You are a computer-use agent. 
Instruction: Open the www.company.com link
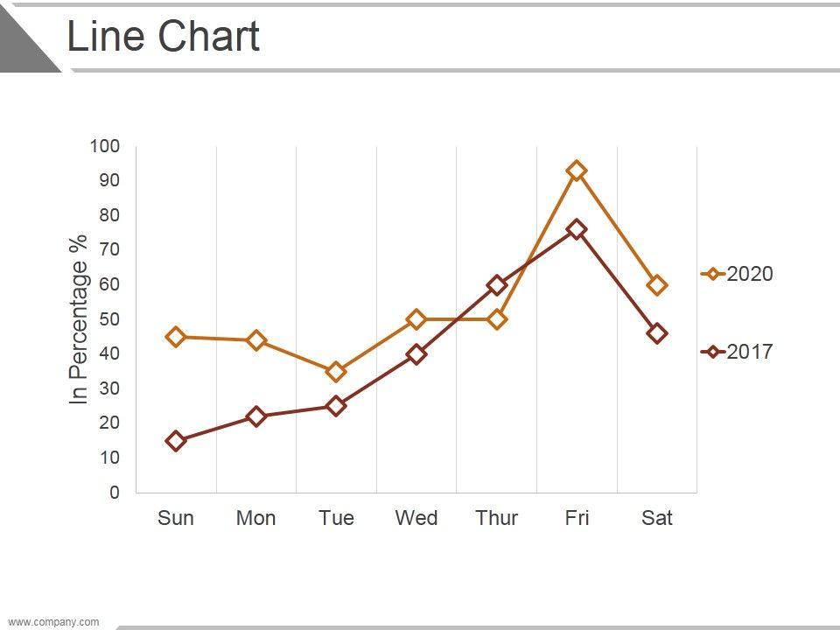(x=53, y=622)
